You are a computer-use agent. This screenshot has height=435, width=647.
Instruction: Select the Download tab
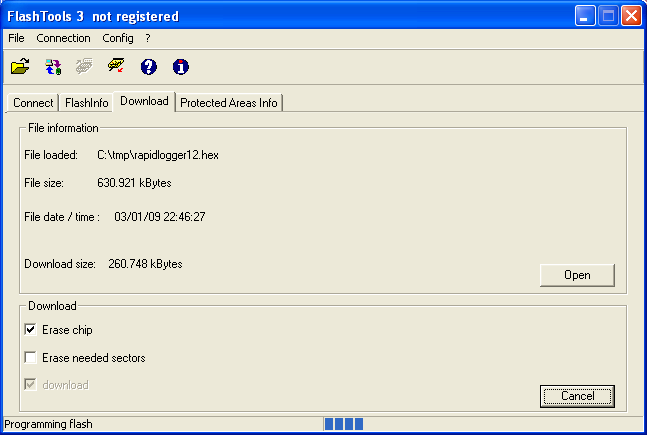[x=144, y=101]
